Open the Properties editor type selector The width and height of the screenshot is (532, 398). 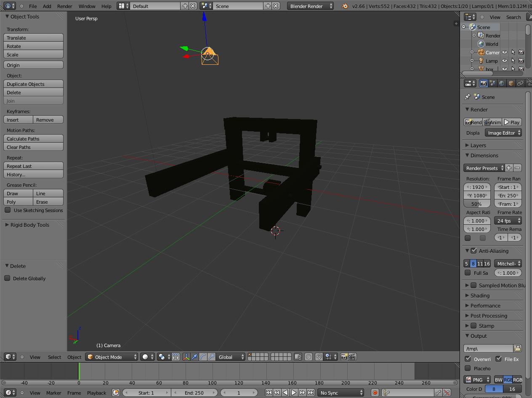pos(470,83)
